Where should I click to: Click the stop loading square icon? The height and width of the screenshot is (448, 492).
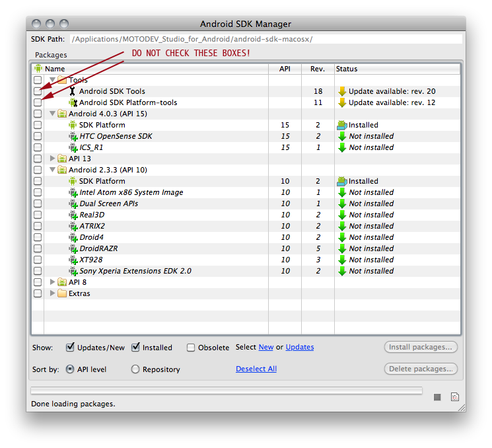(x=437, y=397)
